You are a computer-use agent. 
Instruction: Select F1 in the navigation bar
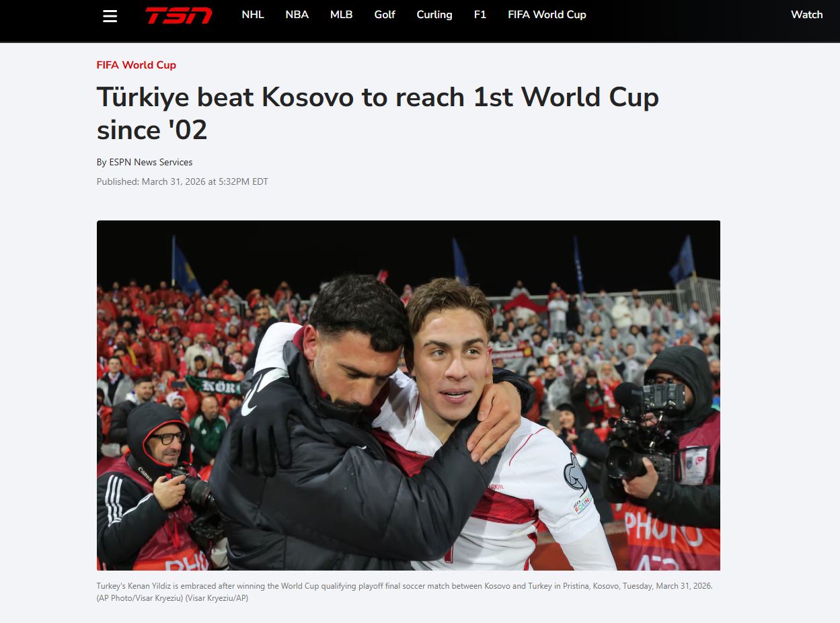[480, 15]
